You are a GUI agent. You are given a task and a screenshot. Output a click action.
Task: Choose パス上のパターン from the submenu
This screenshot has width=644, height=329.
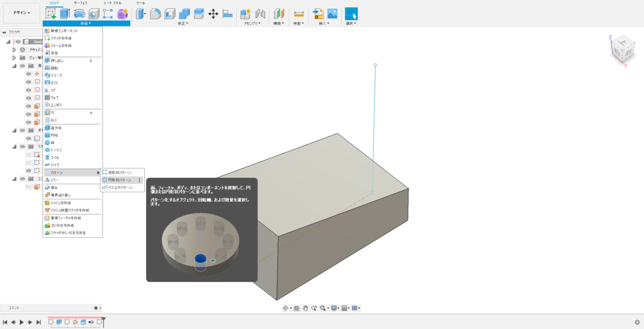122,187
